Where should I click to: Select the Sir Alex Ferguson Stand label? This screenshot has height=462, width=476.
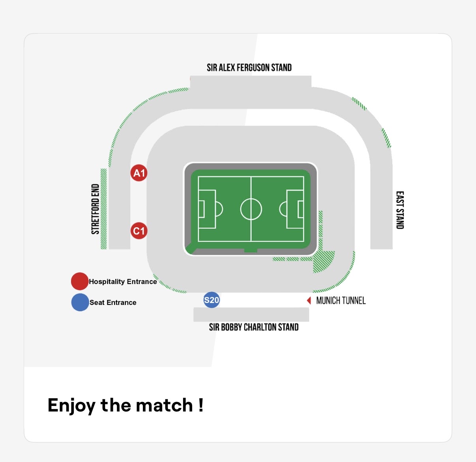(249, 67)
